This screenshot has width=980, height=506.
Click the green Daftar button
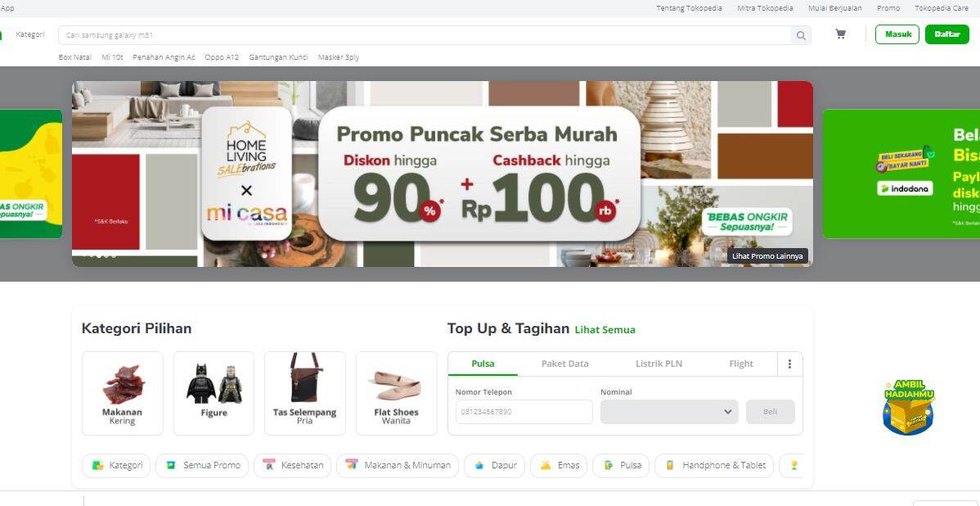(947, 34)
